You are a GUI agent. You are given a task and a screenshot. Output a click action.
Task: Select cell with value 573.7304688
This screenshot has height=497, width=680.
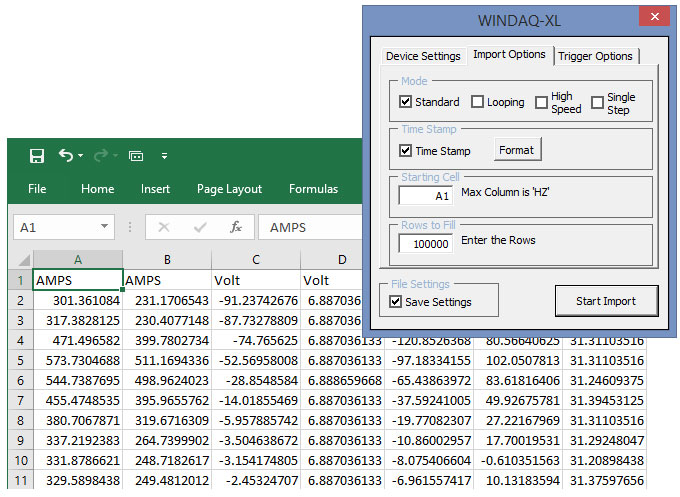(x=78, y=360)
